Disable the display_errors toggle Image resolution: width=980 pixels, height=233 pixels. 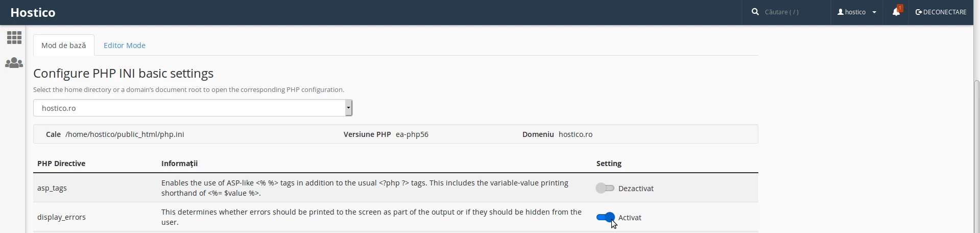point(605,217)
